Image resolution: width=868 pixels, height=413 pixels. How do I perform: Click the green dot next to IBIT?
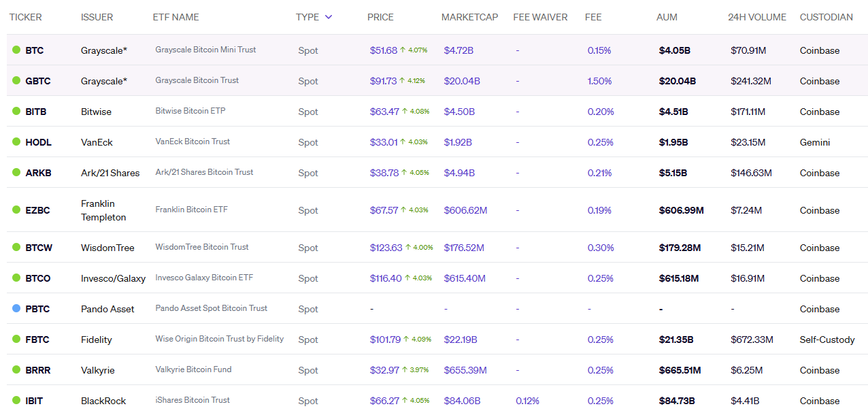(16, 401)
